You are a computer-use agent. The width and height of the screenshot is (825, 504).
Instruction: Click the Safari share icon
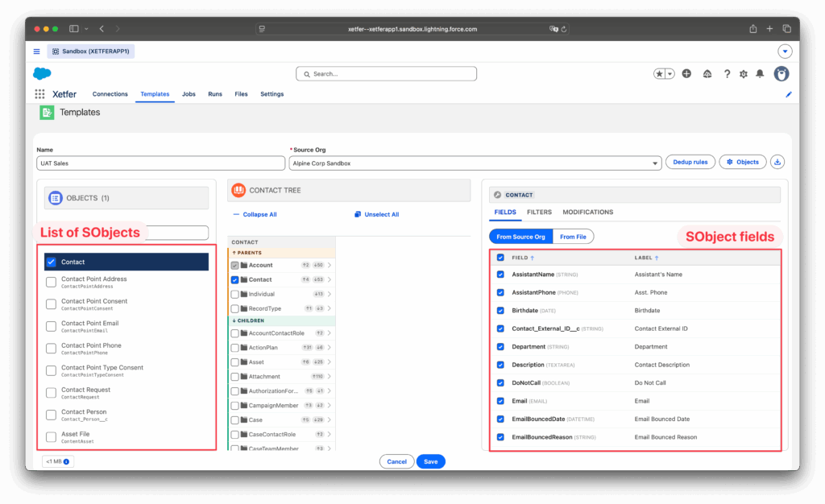click(x=753, y=29)
